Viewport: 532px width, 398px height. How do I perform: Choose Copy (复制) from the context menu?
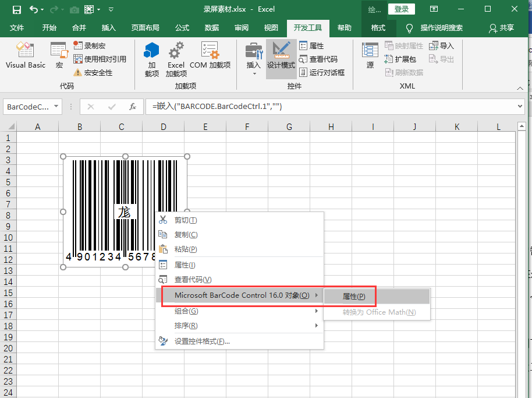coord(239,235)
